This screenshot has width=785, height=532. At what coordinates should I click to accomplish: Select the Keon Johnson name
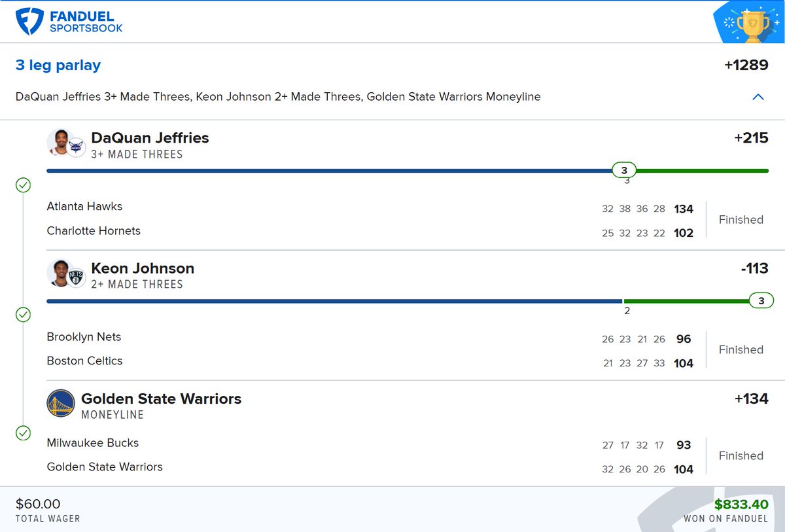(143, 268)
